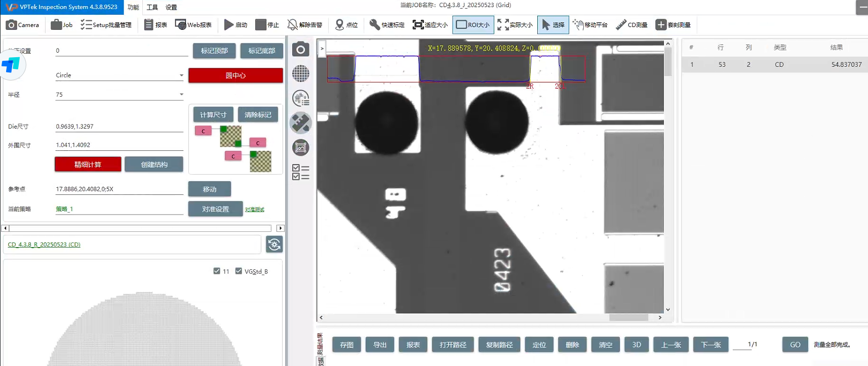Screen dimensions: 868x366
Task: Follow the 对准测试 link
Action: (255, 210)
